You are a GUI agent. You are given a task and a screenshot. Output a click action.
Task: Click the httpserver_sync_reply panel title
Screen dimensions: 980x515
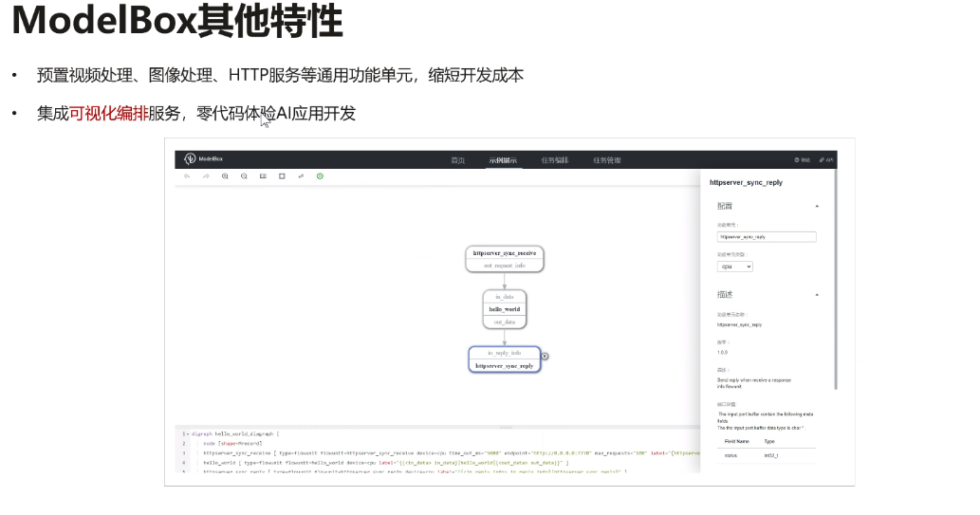pos(746,182)
